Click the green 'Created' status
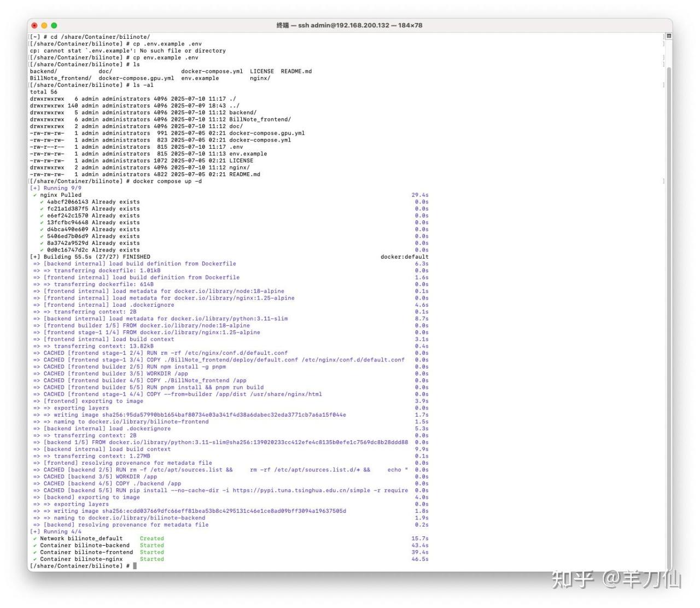700x608 pixels. pos(151,539)
